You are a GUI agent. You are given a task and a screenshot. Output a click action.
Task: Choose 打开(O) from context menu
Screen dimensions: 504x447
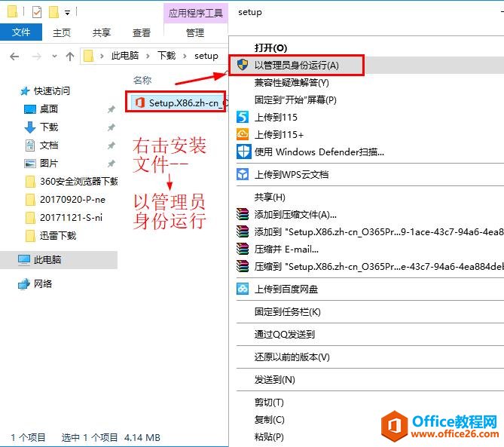[270, 48]
